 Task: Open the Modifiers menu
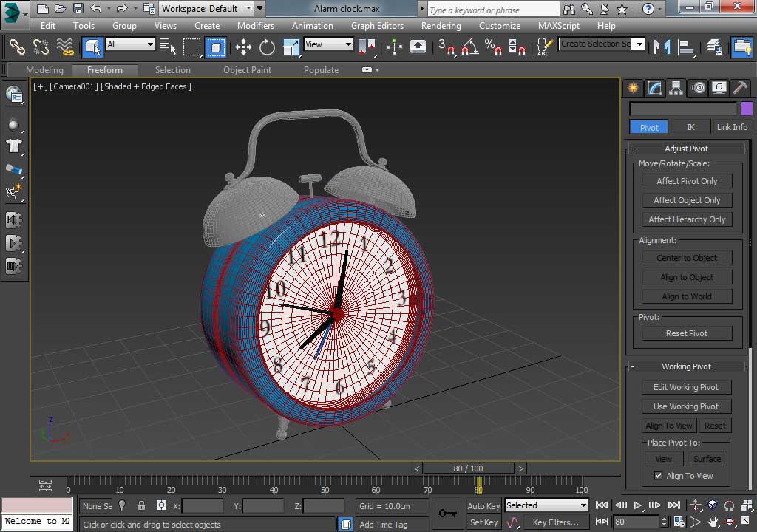coord(255,25)
